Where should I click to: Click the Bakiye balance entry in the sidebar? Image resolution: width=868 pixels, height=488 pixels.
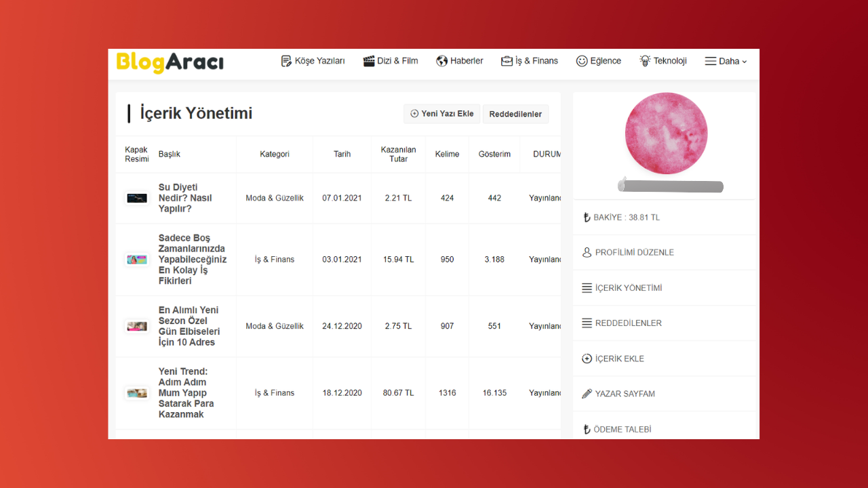point(626,218)
